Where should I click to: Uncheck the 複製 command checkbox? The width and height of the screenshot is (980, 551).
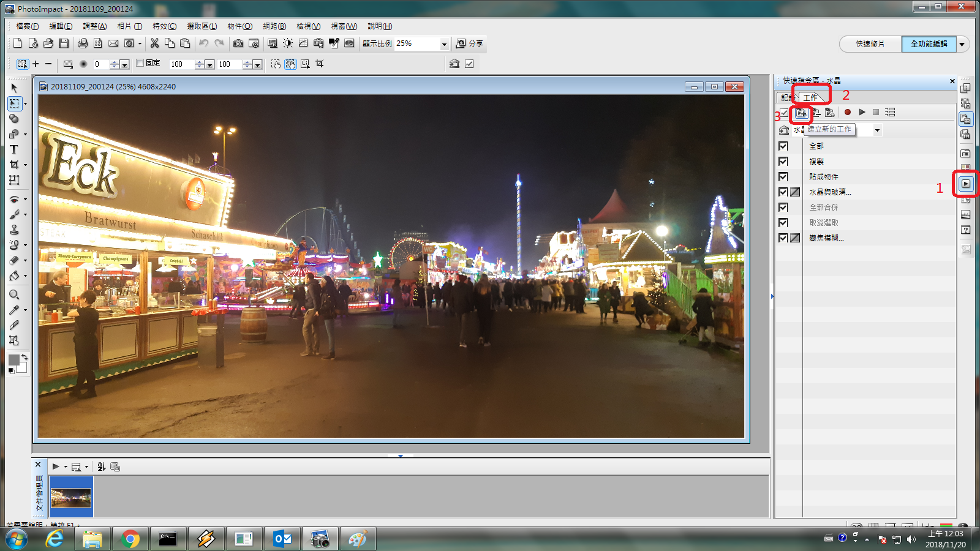783,161
